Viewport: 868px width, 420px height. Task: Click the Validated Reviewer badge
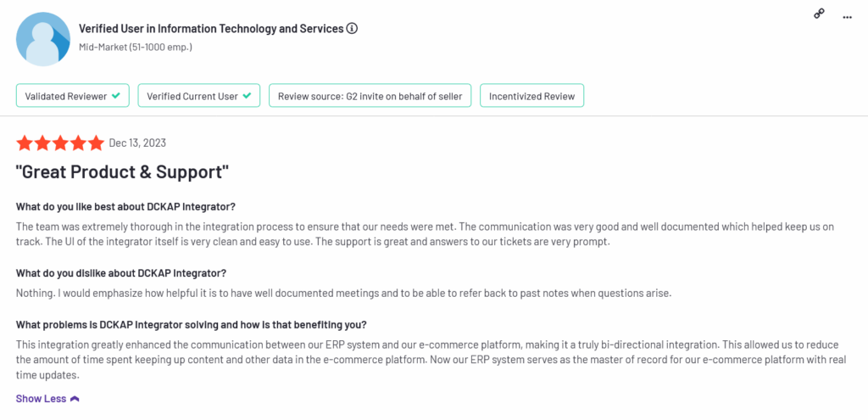point(72,96)
